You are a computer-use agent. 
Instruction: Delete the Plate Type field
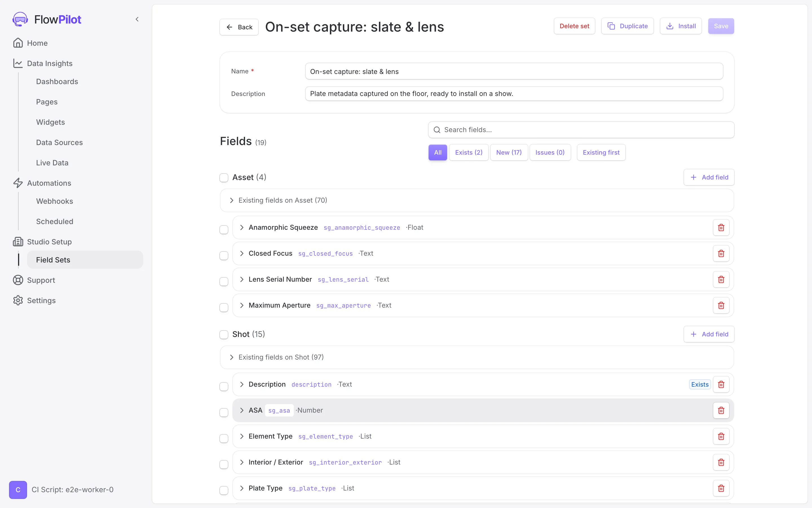coord(721,488)
